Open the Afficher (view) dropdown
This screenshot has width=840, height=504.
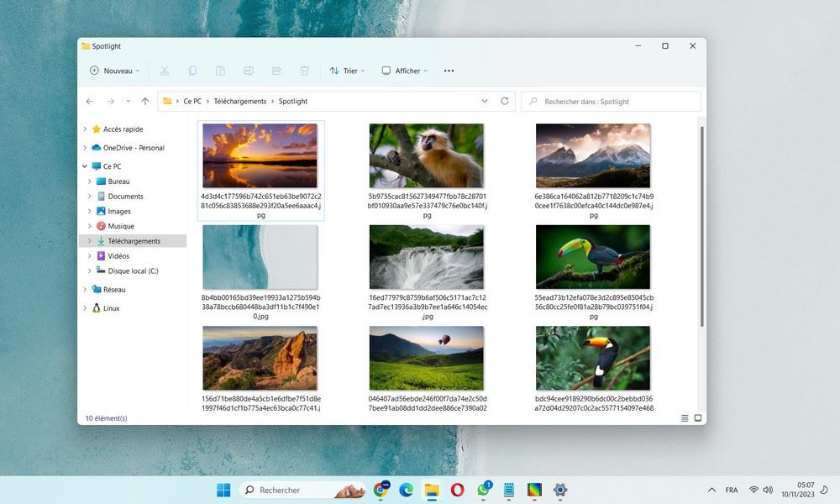pyautogui.click(x=403, y=71)
